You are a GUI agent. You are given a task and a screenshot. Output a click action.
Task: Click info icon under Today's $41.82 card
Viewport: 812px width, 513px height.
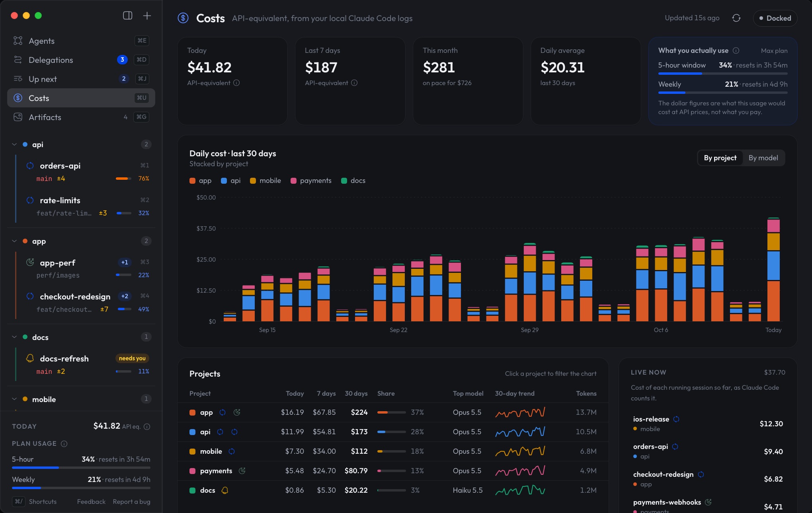[x=236, y=83]
